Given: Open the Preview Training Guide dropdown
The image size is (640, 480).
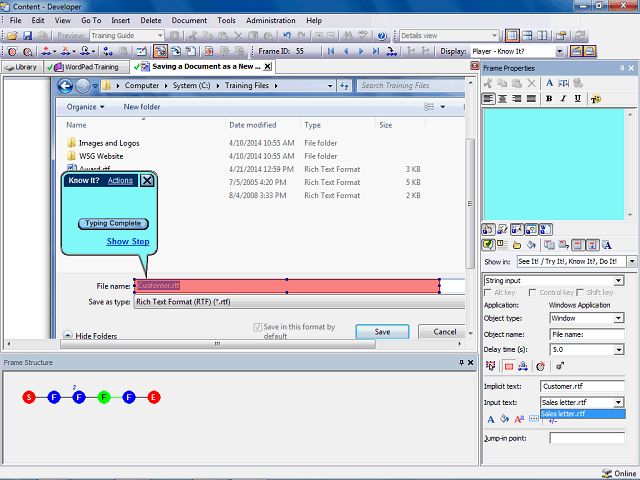Looking at the screenshot, I should [x=160, y=36].
